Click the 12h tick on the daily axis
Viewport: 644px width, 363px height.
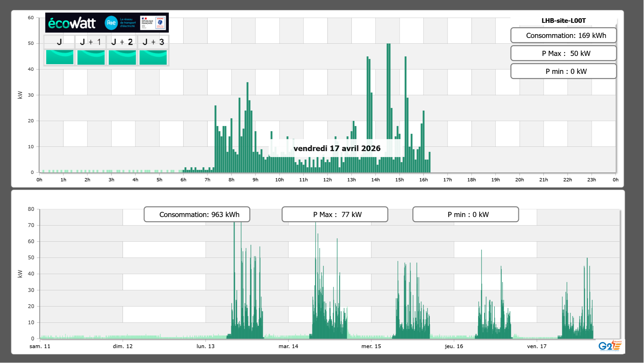327,180
